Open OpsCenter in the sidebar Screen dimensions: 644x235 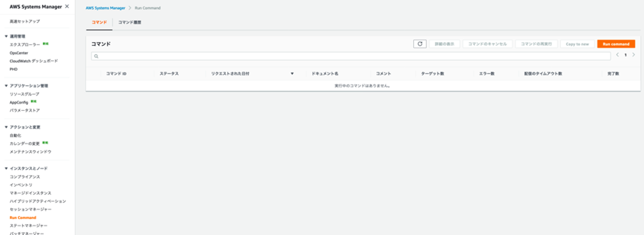click(x=19, y=52)
